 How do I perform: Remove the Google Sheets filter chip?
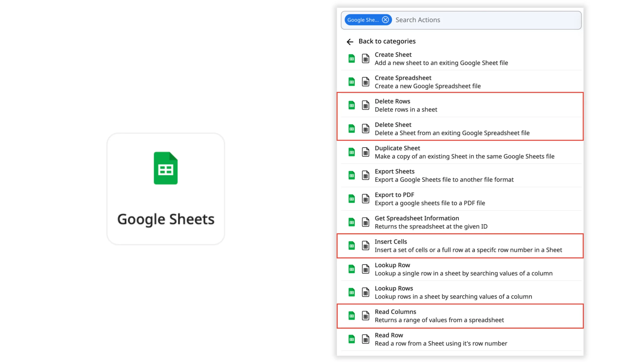point(385,20)
